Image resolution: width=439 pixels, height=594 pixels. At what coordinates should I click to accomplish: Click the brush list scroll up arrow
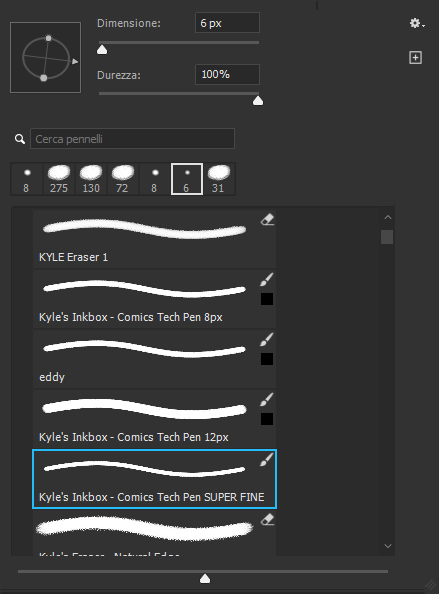(387, 217)
